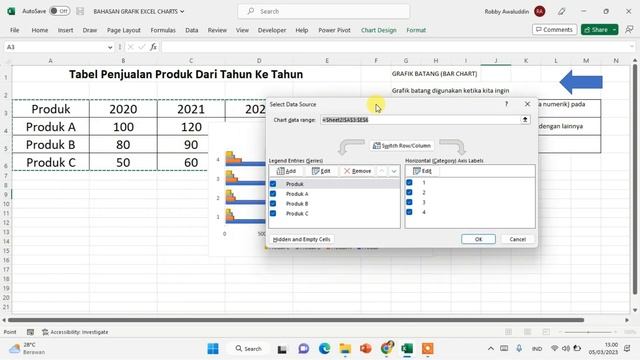Expand the Name Box dropdown
Viewport: 640px width, 360px height.
click(x=110, y=47)
